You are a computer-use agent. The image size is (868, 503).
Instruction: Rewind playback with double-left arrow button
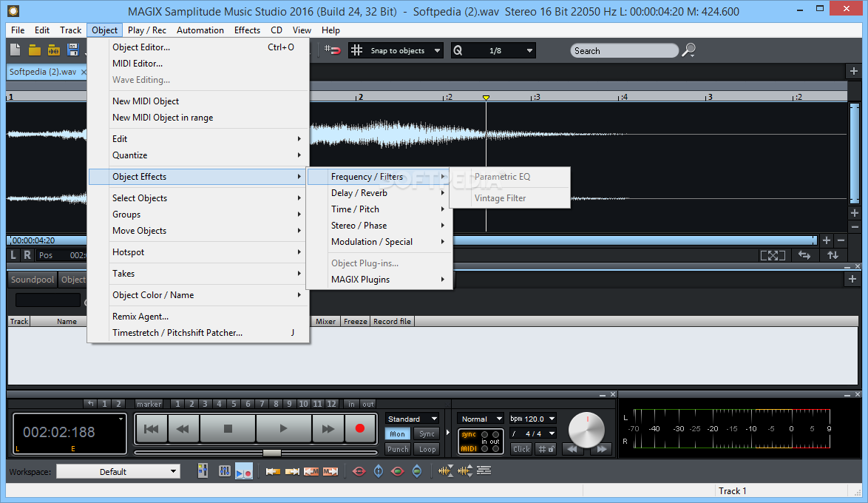[x=183, y=428]
